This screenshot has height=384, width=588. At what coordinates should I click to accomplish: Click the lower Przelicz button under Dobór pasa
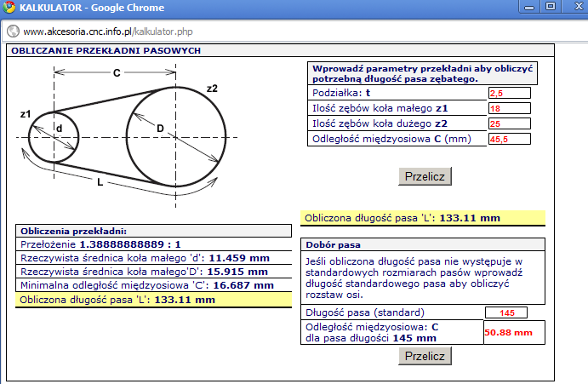(425, 356)
